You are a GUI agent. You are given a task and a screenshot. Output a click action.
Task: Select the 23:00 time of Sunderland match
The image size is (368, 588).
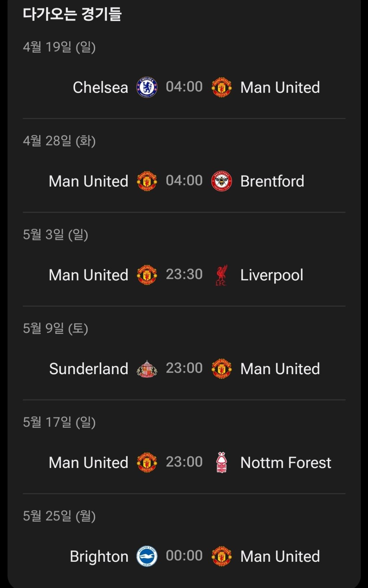[184, 368]
